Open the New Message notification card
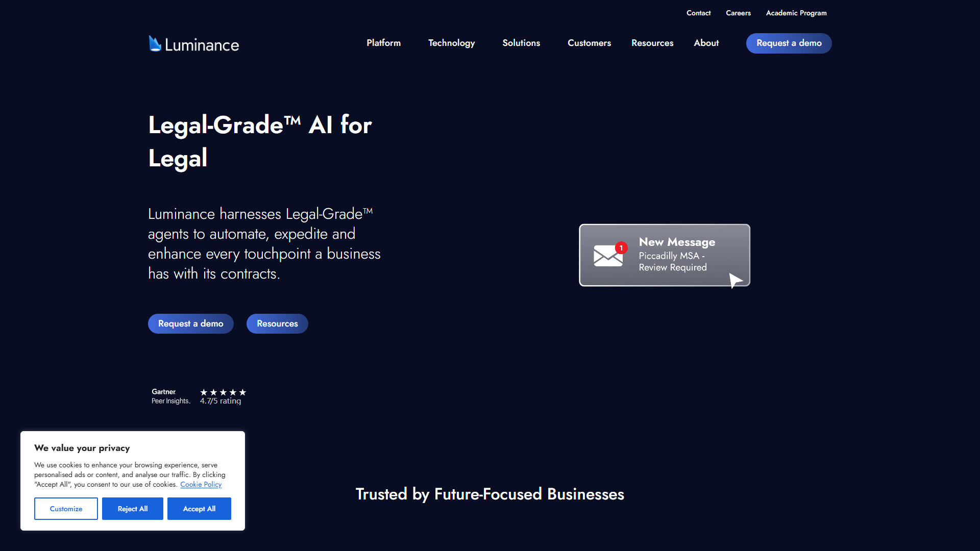This screenshot has height=551, width=980. (x=665, y=255)
